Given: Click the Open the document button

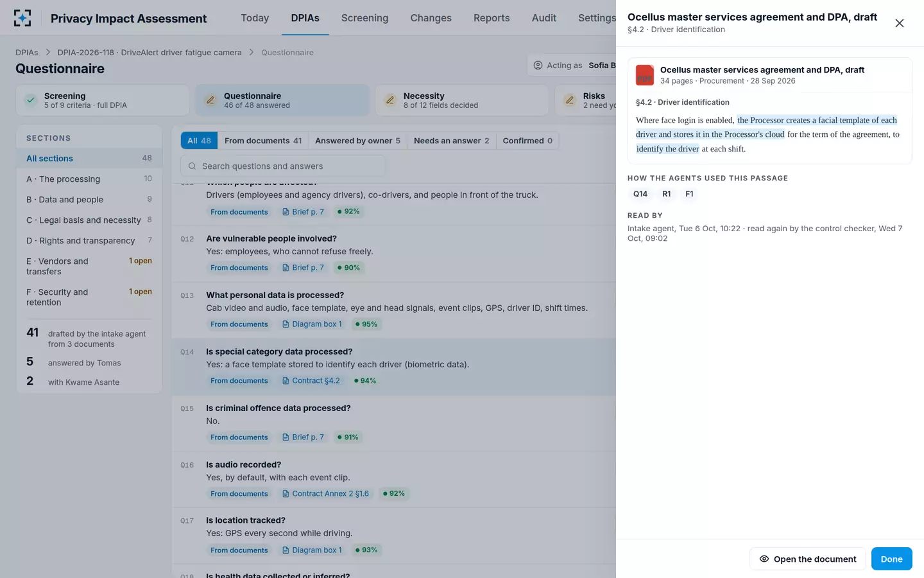Looking at the screenshot, I should click(808, 559).
